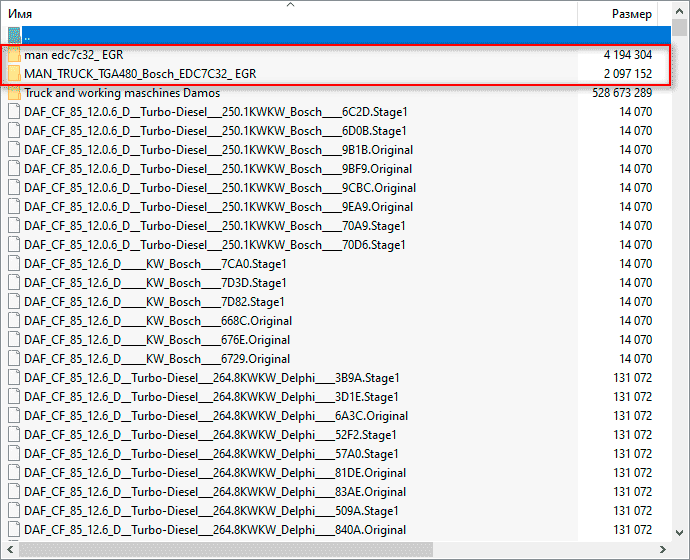Select file name ending 9B1B.Original
The image size is (690, 560).
[x=218, y=150]
